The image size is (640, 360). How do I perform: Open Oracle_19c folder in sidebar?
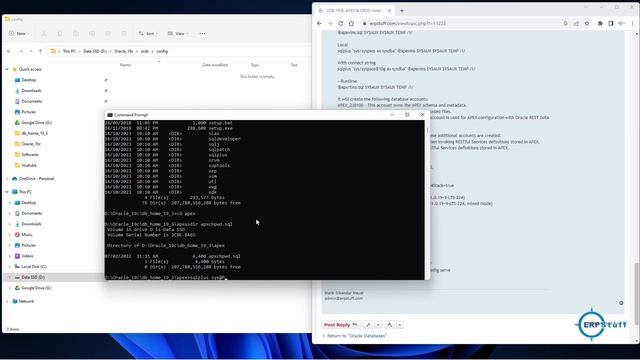pos(31,144)
